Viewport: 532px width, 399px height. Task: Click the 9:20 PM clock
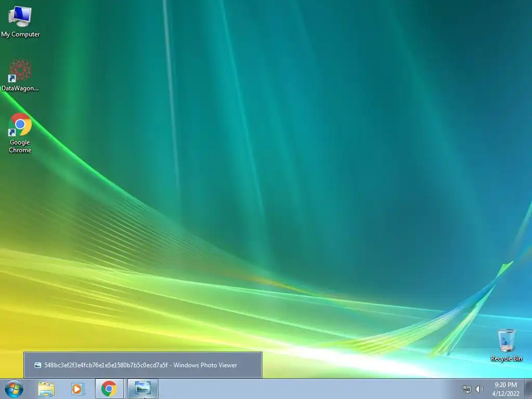[506, 389]
